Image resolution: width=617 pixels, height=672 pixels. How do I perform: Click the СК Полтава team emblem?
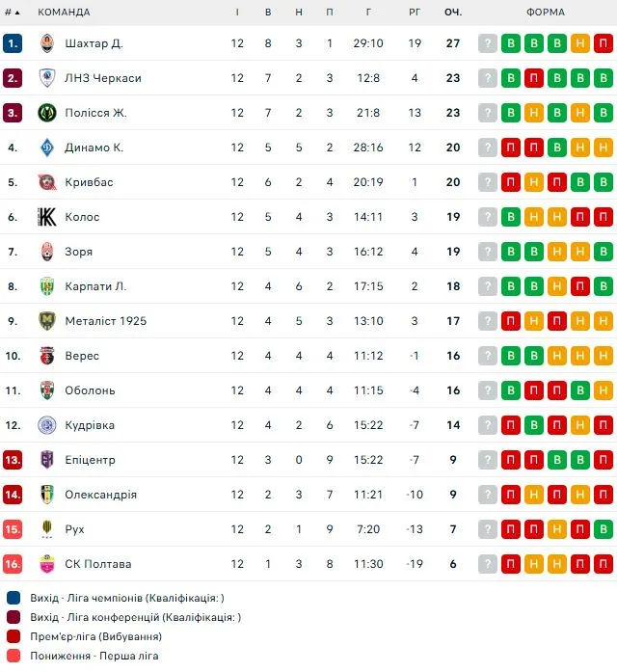47,564
